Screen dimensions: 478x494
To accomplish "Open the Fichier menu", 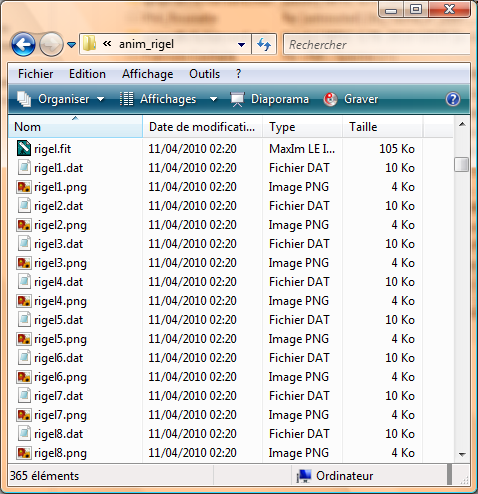I will (x=35, y=74).
